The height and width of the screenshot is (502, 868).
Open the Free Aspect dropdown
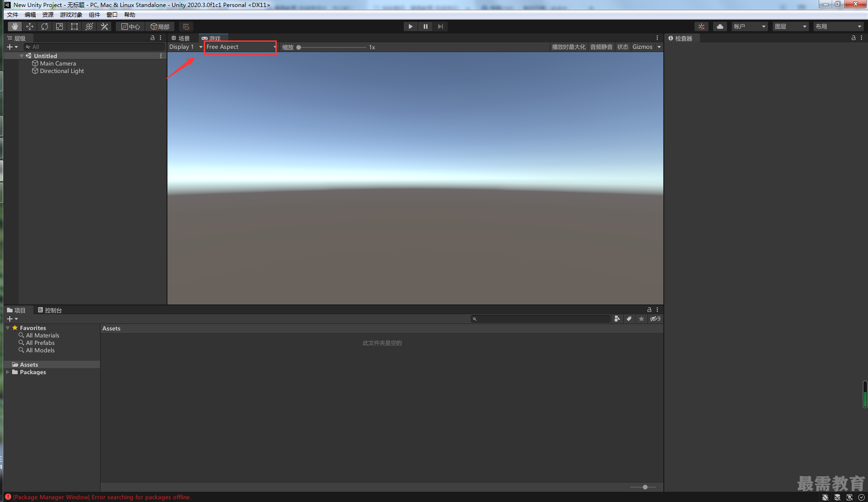[240, 47]
